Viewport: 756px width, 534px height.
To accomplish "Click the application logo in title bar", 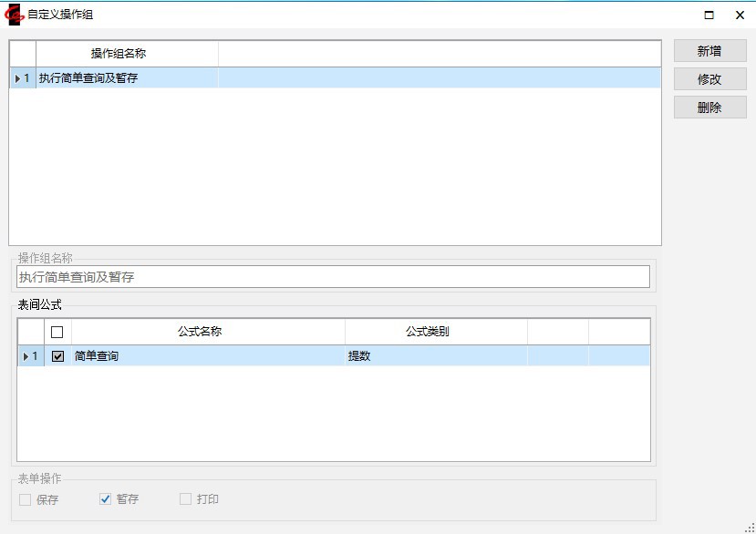I will tap(14, 15).
